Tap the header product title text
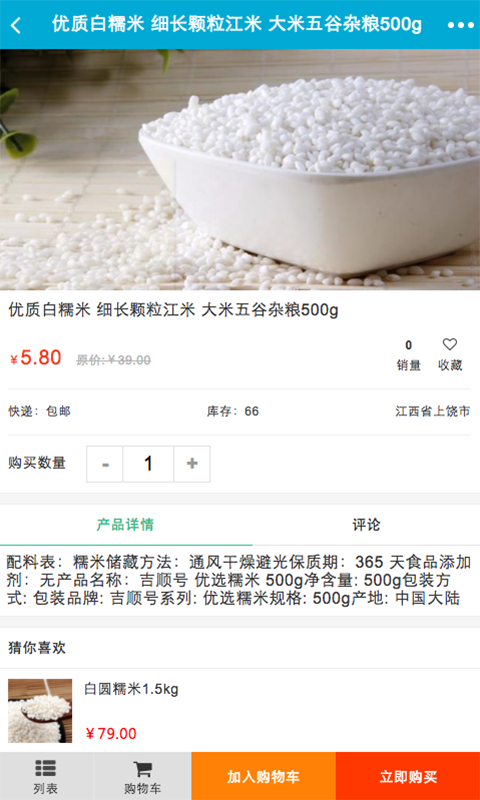The image size is (480, 800). 237,24
